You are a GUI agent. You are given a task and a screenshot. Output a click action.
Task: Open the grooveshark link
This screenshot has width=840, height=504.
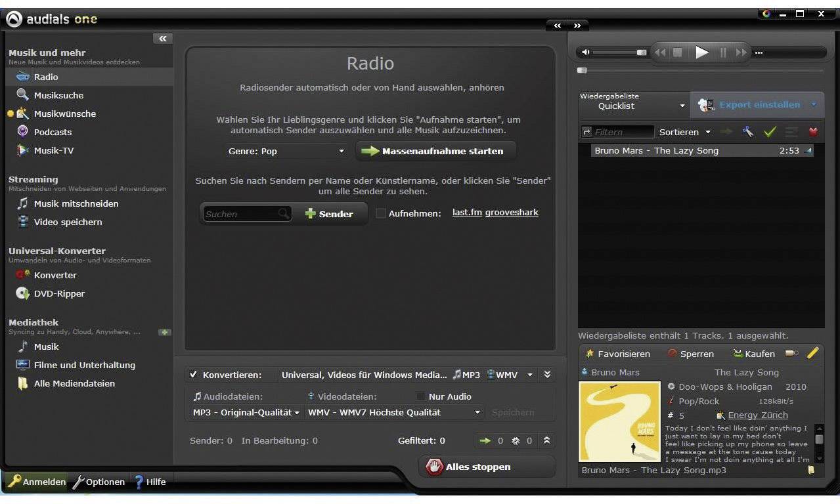point(512,213)
